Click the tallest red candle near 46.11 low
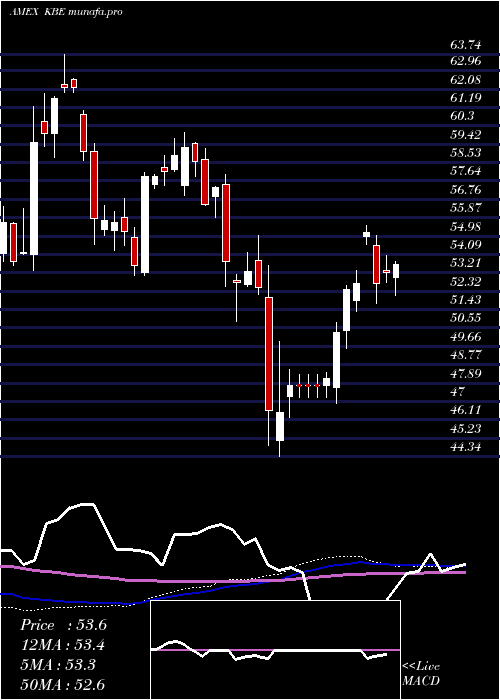500x700 pixels. pyautogui.click(x=269, y=354)
